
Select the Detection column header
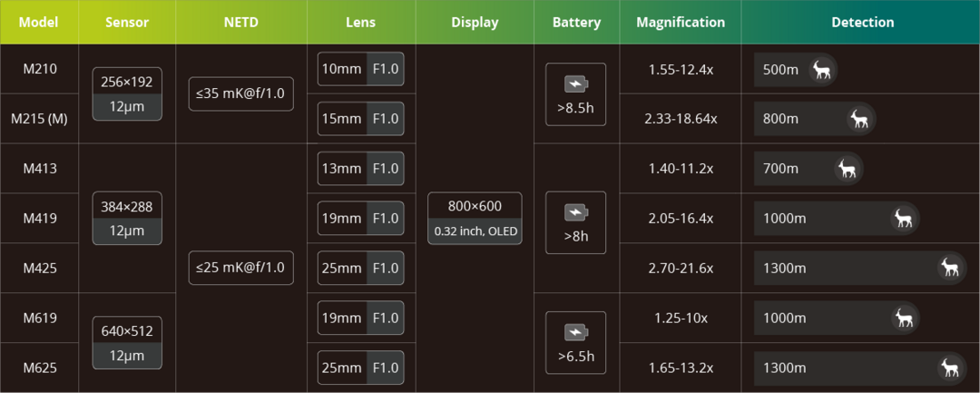pyautogui.click(x=862, y=22)
